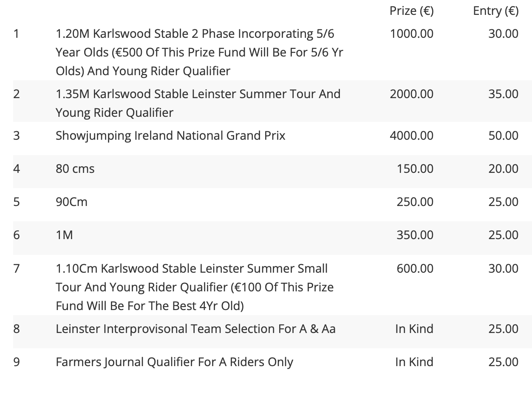This screenshot has width=532, height=395.
Task: Click the Prize (€) column header
Action: click(411, 11)
